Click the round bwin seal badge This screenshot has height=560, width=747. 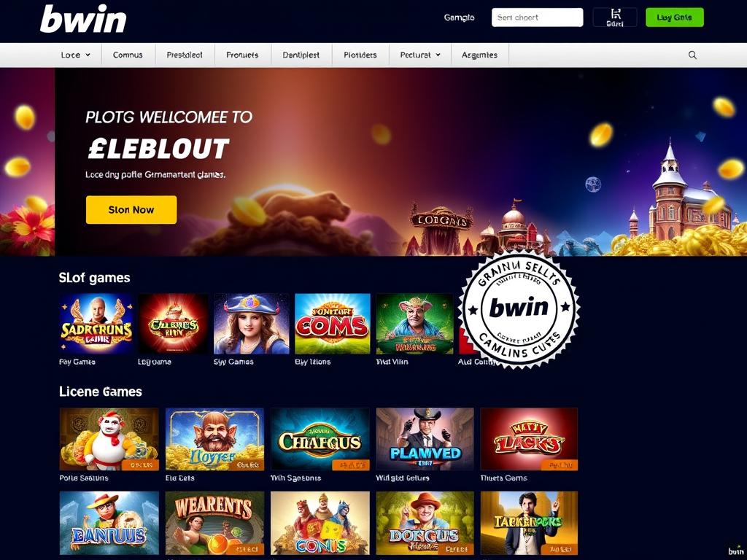click(519, 308)
